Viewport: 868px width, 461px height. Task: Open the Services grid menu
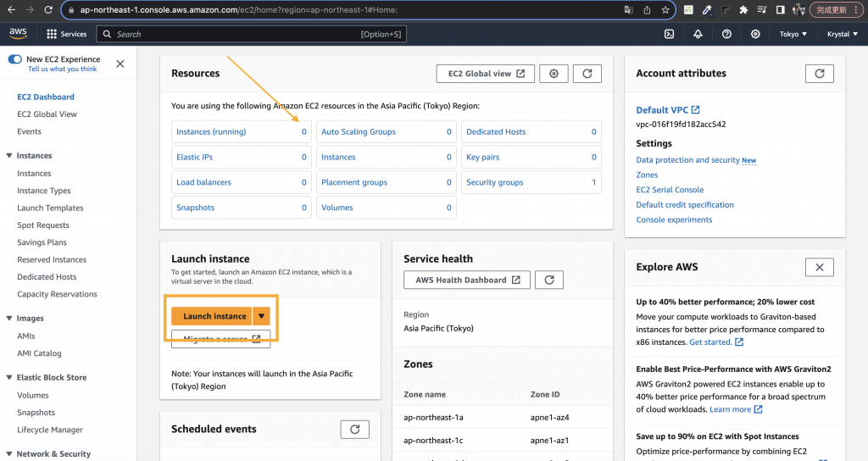click(x=66, y=34)
